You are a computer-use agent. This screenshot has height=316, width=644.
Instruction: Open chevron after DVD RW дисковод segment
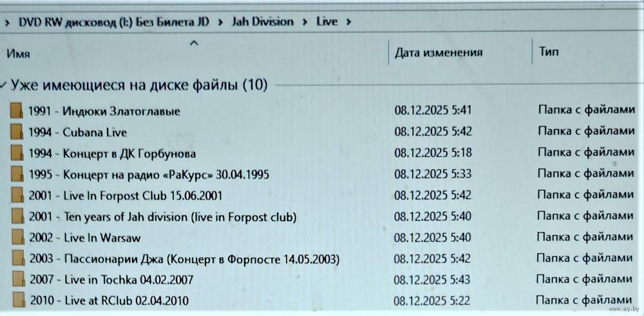coord(220,22)
